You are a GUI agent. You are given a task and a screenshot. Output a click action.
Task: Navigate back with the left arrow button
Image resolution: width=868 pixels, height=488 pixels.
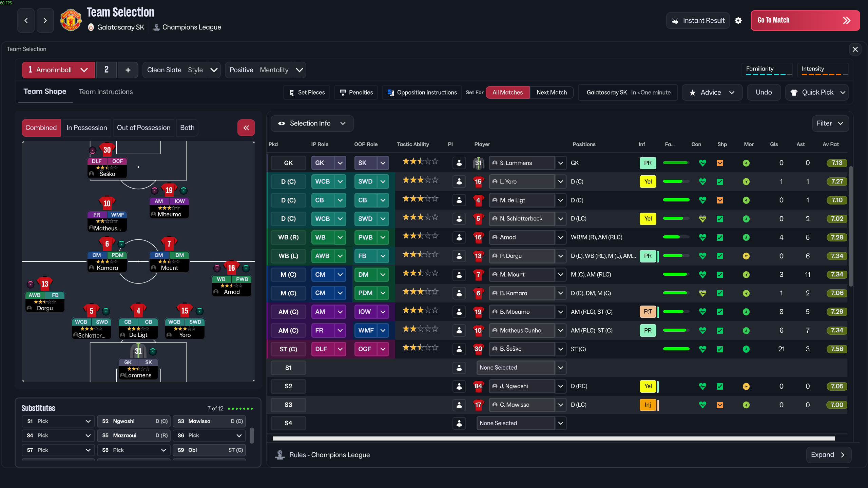(x=26, y=20)
